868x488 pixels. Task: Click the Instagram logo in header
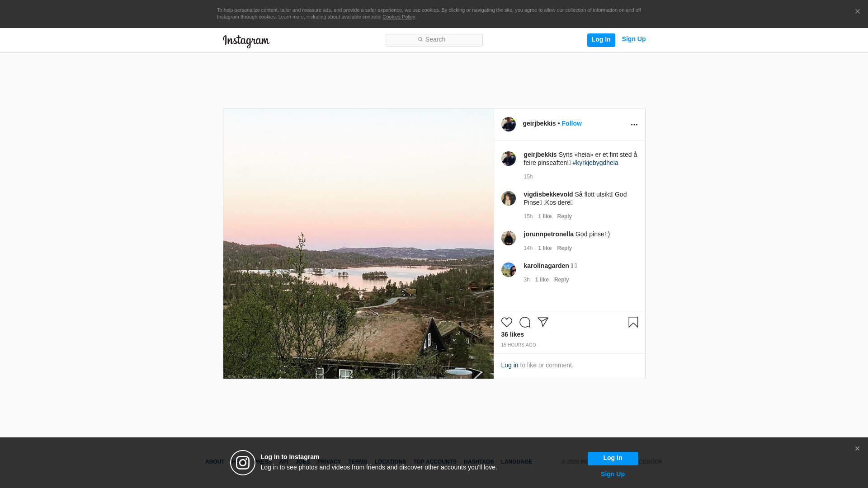(x=246, y=41)
